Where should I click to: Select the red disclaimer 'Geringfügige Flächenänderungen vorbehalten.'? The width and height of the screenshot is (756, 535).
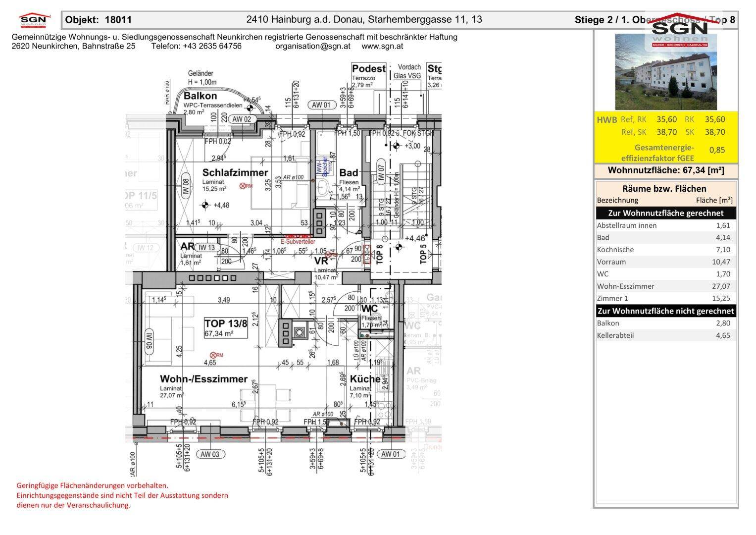[93, 486]
